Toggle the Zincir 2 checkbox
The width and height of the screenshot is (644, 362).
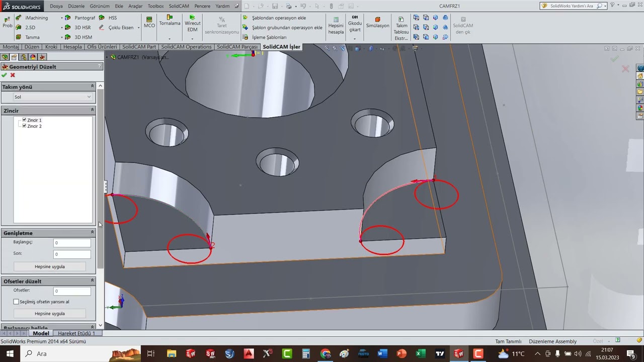click(x=24, y=126)
